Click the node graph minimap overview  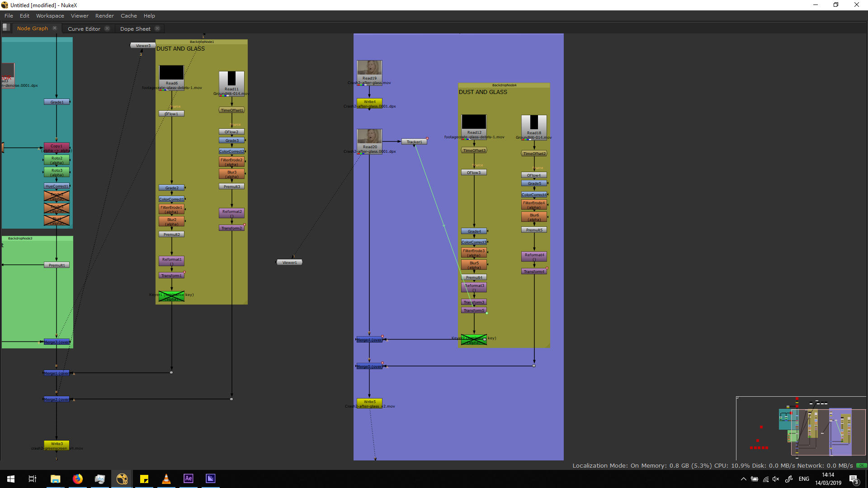point(801,428)
